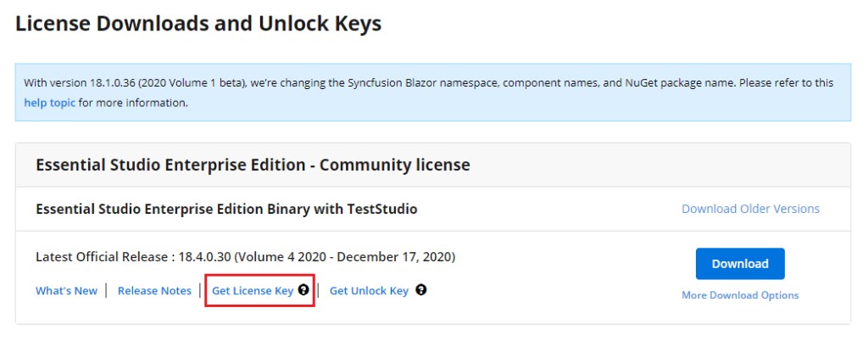Open the Release Notes link

point(154,291)
